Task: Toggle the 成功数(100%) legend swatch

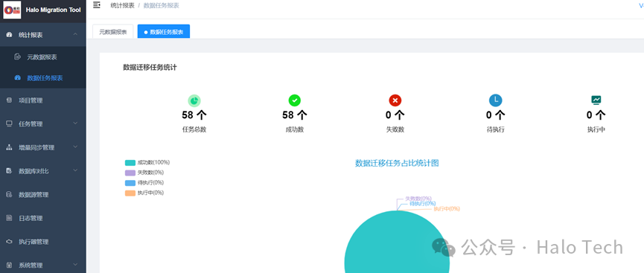Action: coord(130,163)
